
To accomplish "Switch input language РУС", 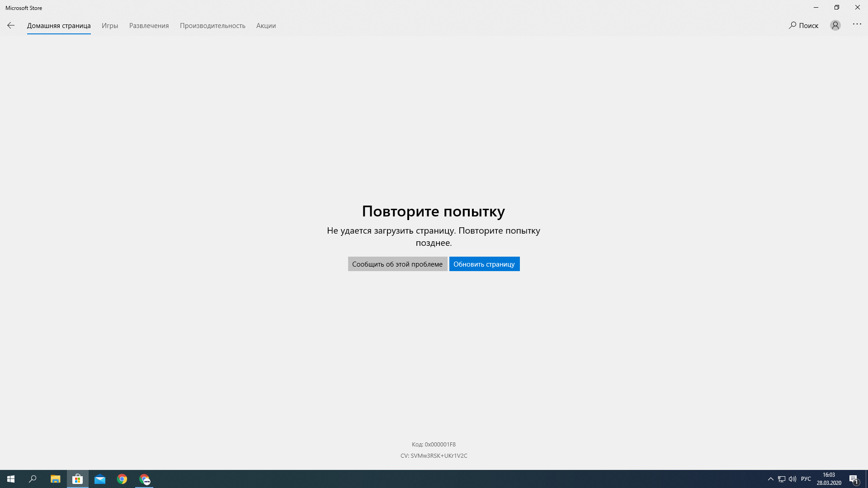I will point(806,479).
